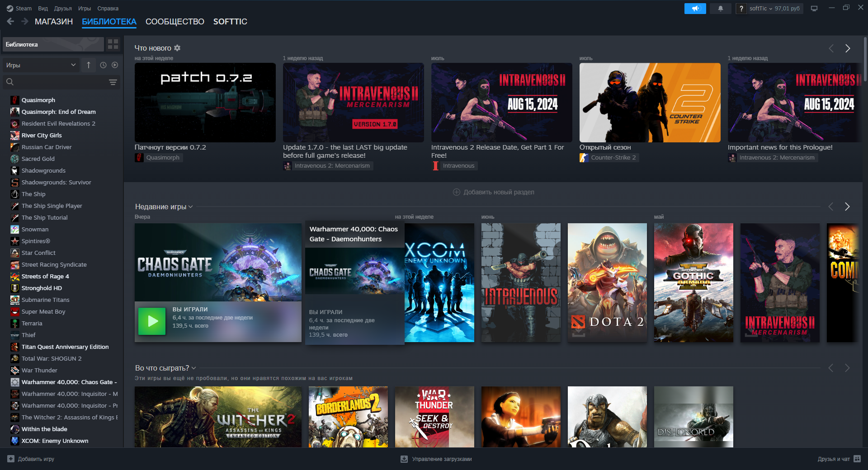Open the Друзья menu
Image resolution: width=868 pixels, height=470 pixels.
pos(63,8)
